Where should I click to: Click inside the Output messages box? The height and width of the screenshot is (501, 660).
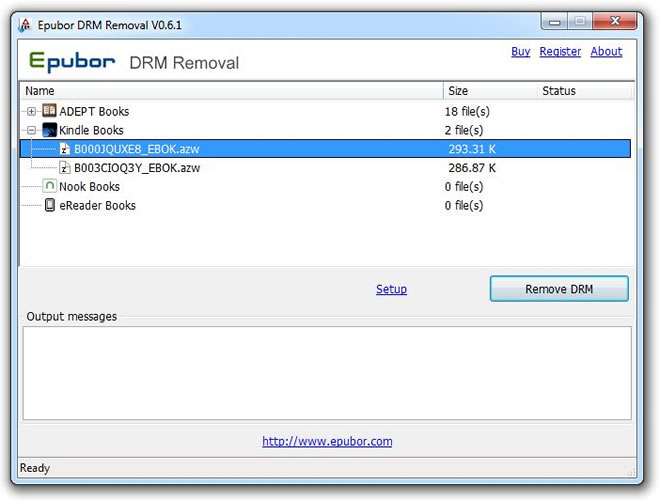click(x=327, y=373)
